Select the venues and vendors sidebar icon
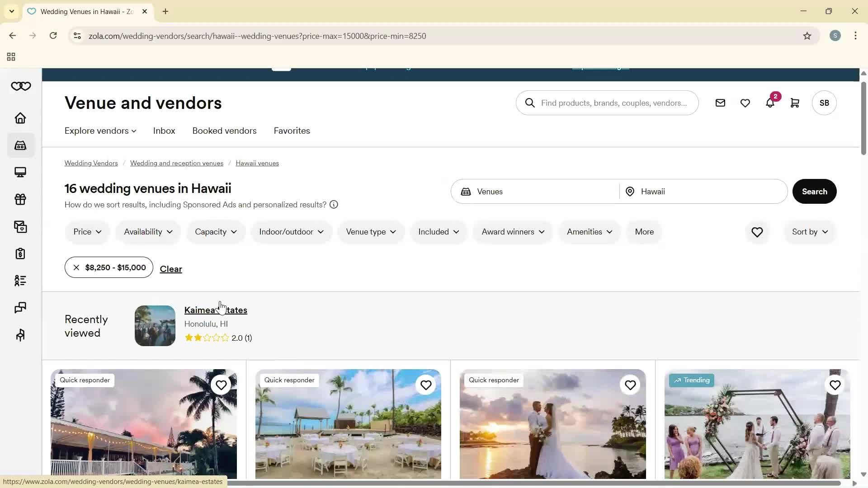 pyautogui.click(x=20, y=145)
